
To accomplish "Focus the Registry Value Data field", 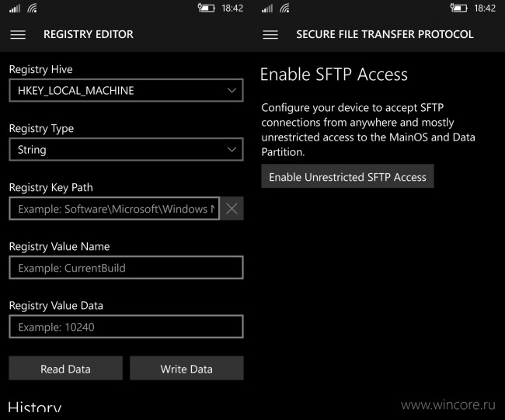I will click(126, 327).
